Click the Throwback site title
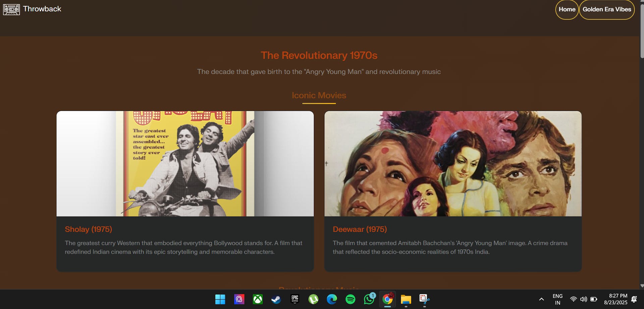 42,9
